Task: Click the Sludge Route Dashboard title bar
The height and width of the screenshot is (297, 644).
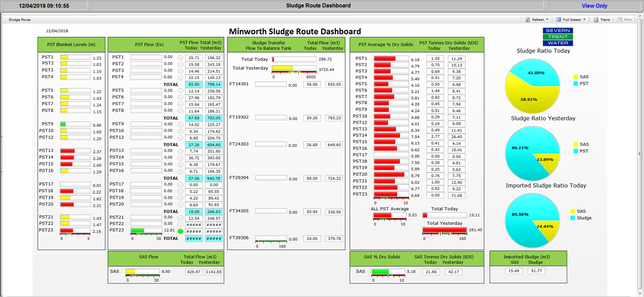Action: [318, 6]
